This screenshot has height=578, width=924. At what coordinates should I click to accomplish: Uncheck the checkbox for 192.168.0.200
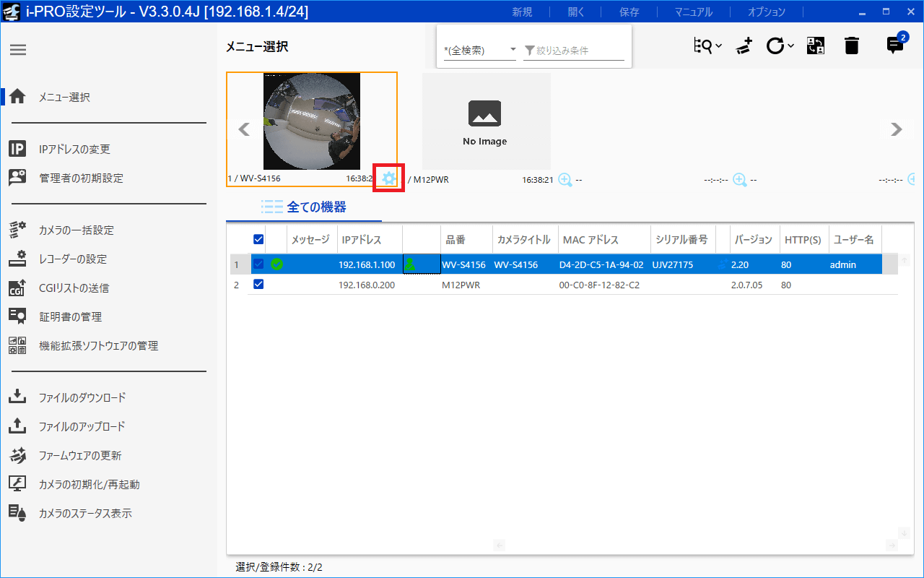click(x=258, y=285)
